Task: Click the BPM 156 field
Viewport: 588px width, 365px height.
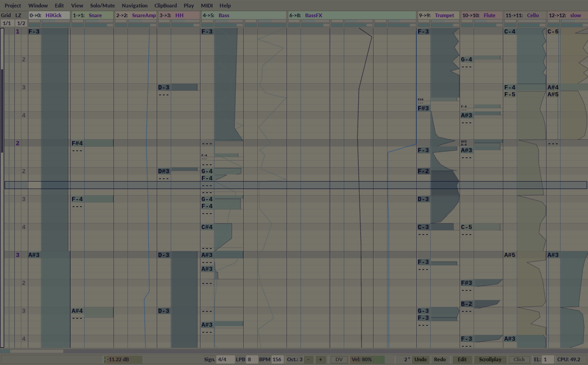Action: [x=277, y=359]
